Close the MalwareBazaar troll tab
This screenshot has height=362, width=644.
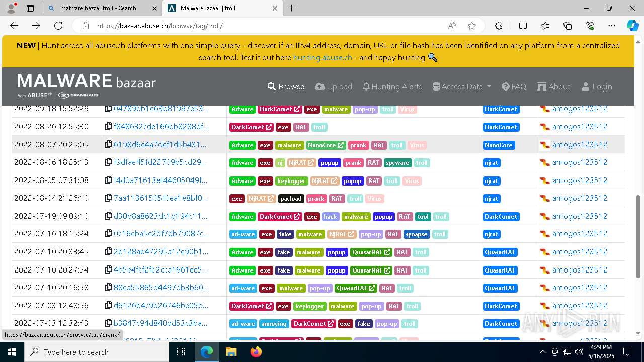pyautogui.click(x=274, y=8)
